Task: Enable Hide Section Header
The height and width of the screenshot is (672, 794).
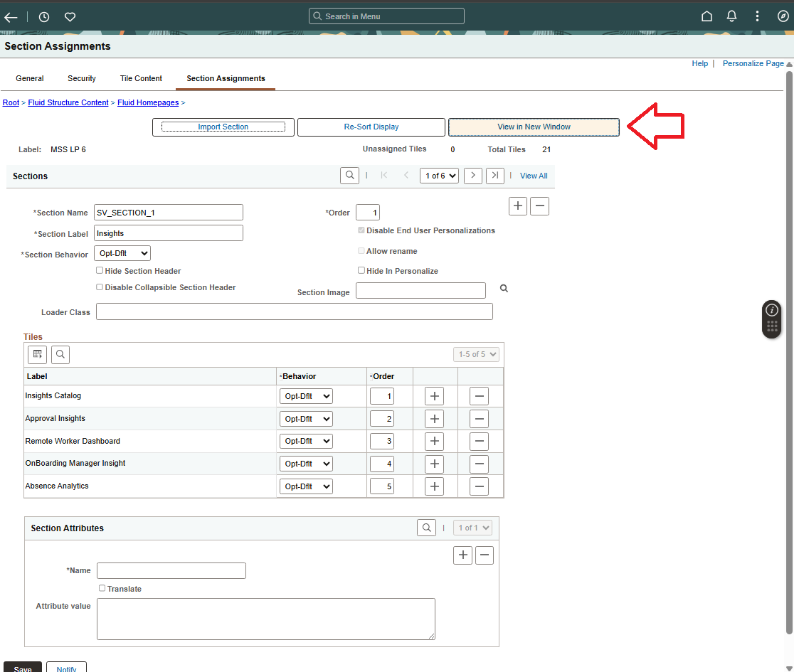Action: click(99, 270)
